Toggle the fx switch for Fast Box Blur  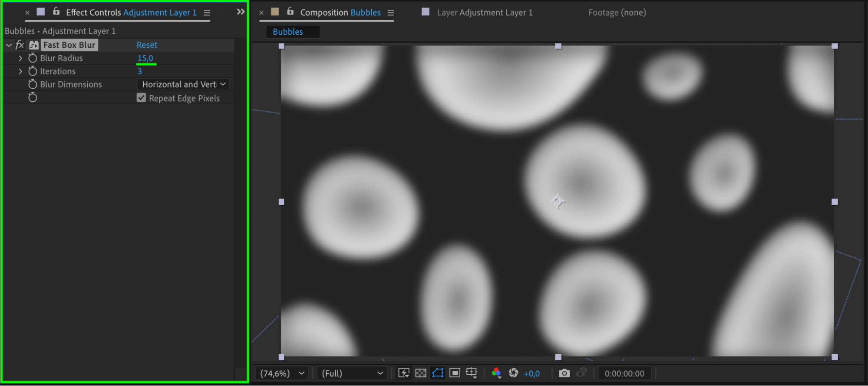coord(20,45)
